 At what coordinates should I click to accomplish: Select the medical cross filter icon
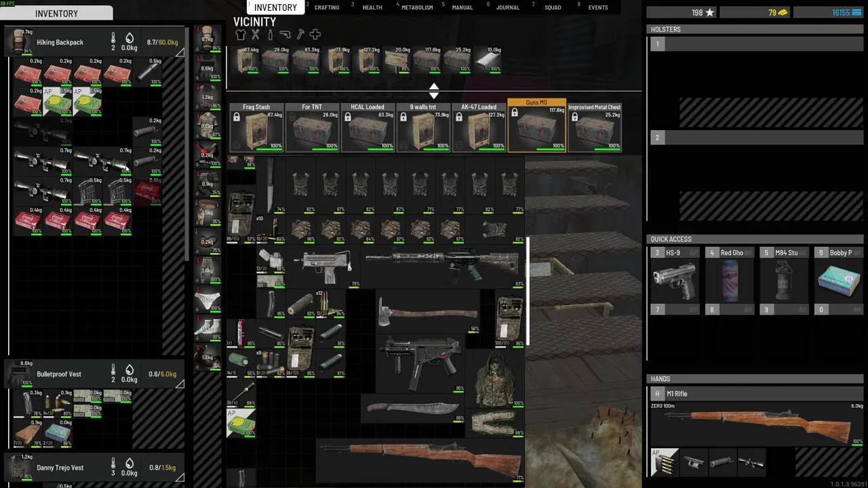click(315, 35)
